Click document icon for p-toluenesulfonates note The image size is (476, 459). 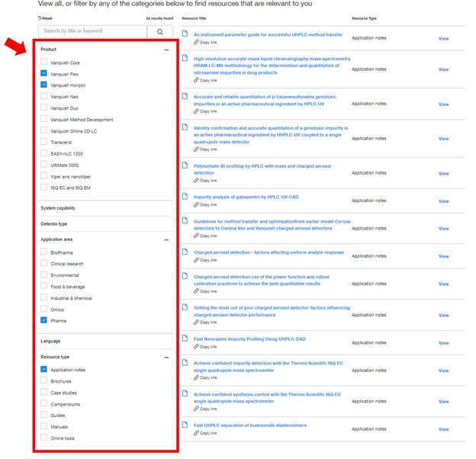[x=185, y=96]
